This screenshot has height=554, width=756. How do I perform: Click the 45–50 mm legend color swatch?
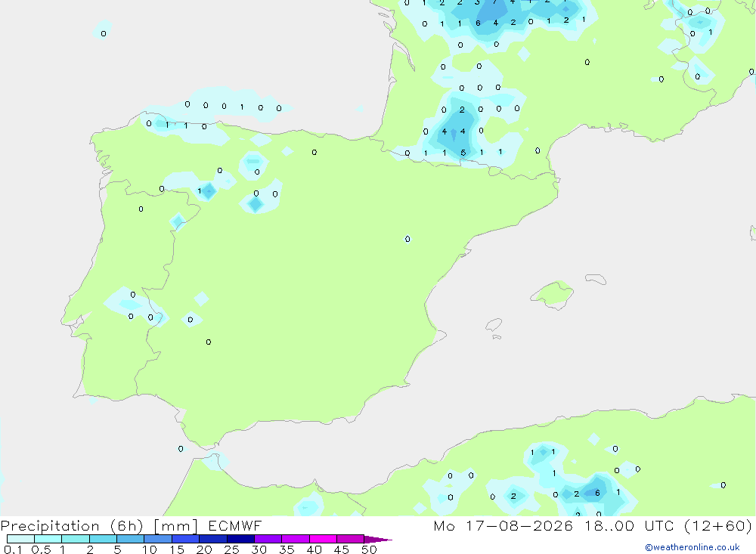click(x=351, y=539)
